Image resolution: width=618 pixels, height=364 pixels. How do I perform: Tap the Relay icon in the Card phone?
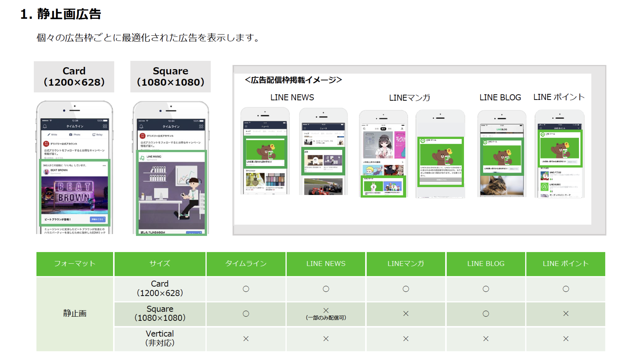coord(94,135)
